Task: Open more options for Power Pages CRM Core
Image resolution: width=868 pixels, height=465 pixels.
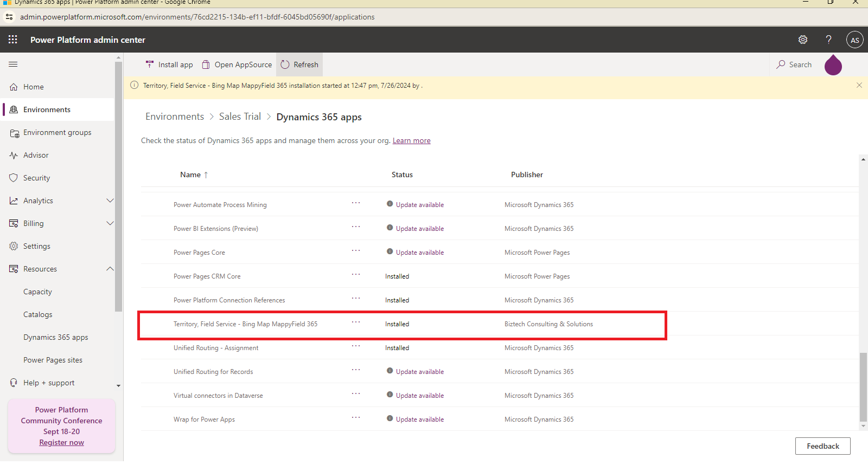Action: point(356,274)
